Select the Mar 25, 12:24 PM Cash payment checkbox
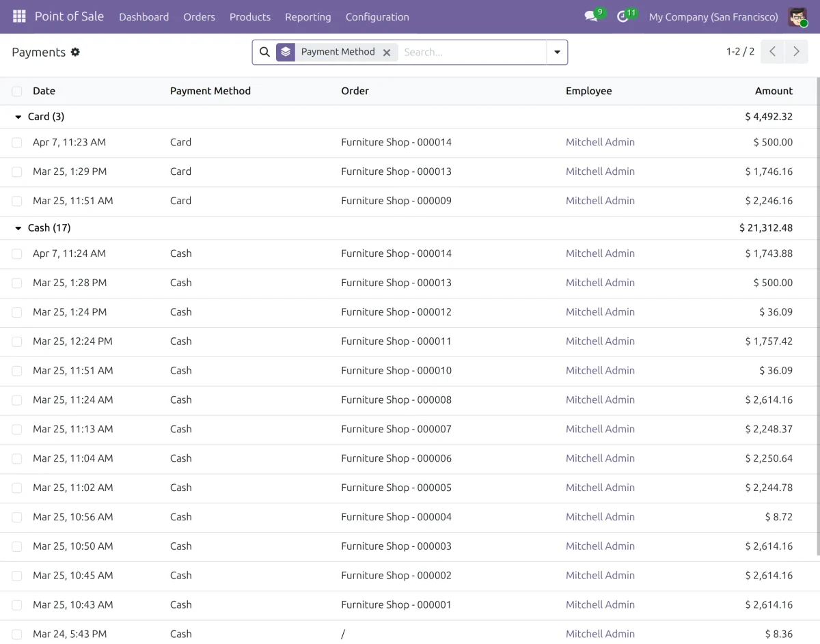 17,342
